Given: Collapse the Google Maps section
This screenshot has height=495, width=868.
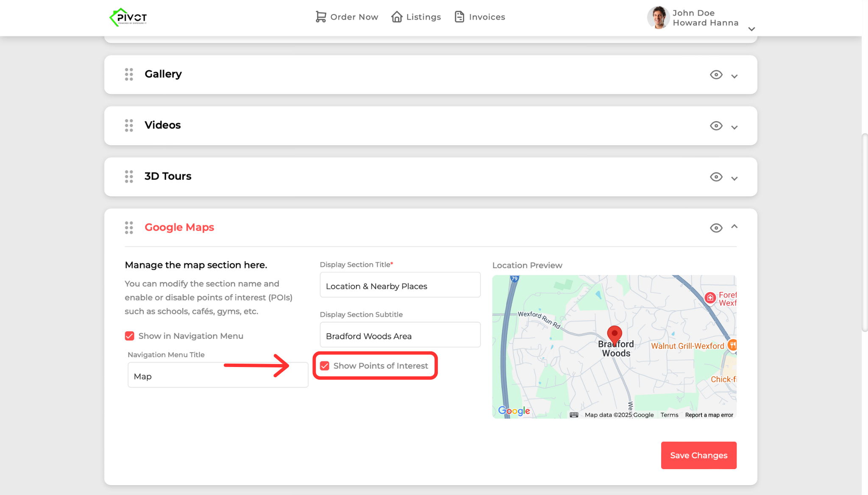Looking at the screenshot, I should (734, 227).
